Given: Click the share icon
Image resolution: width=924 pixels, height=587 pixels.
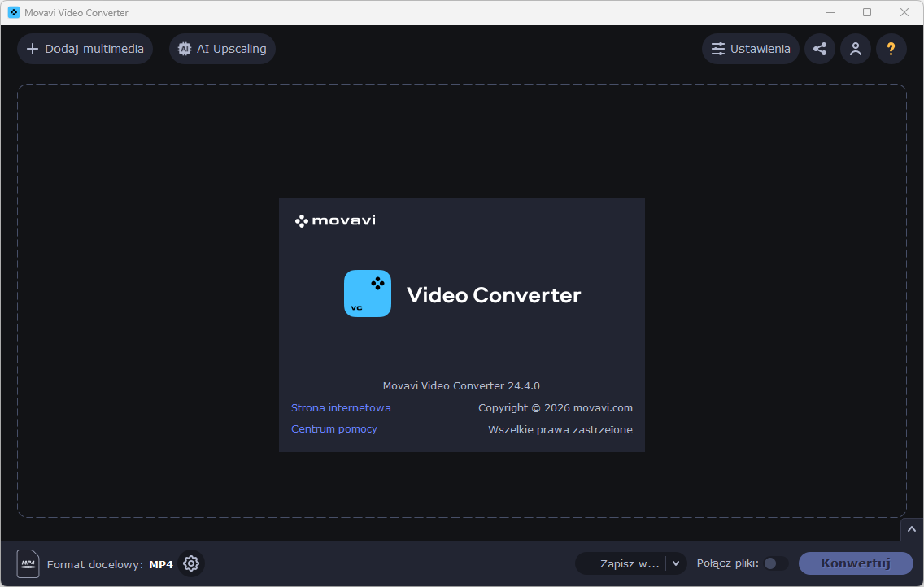Looking at the screenshot, I should click(x=820, y=49).
